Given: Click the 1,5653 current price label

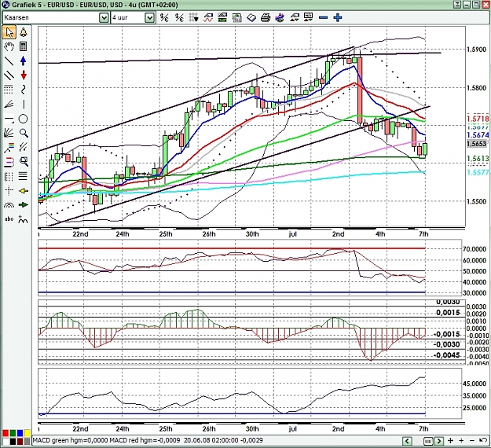Looking at the screenshot, I should click(477, 144).
